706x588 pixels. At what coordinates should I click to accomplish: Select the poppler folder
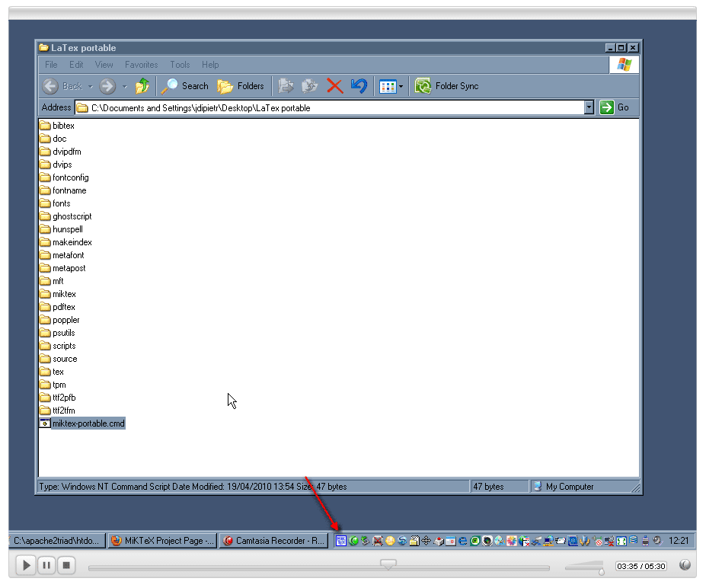(59, 320)
